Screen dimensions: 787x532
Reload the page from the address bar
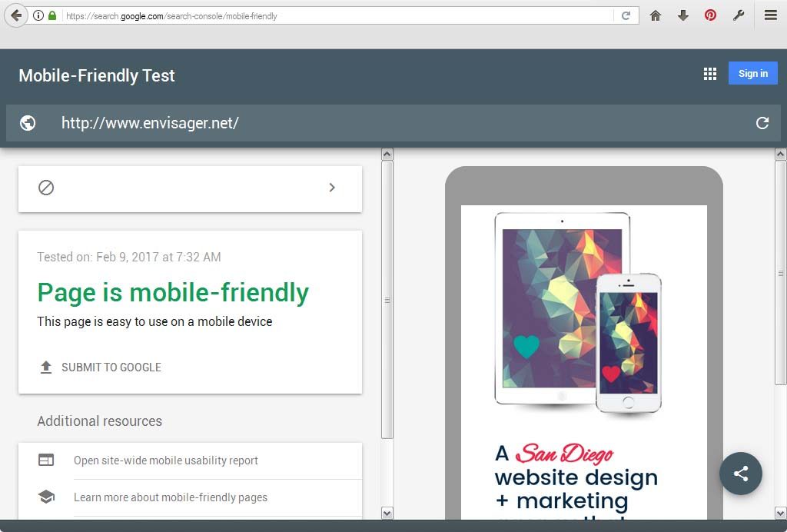pyautogui.click(x=626, y=15)
